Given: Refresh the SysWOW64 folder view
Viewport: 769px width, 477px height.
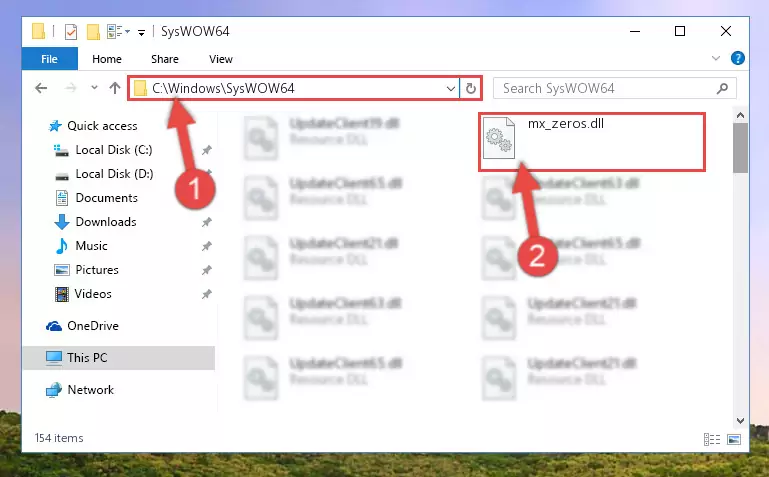Looking at the screenshot, I should coord(470,88).
